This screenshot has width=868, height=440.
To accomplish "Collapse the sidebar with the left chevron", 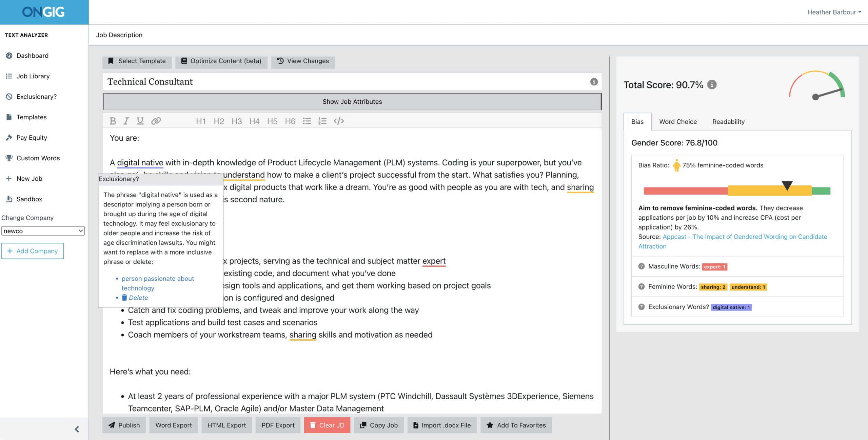I will [77, 429].
